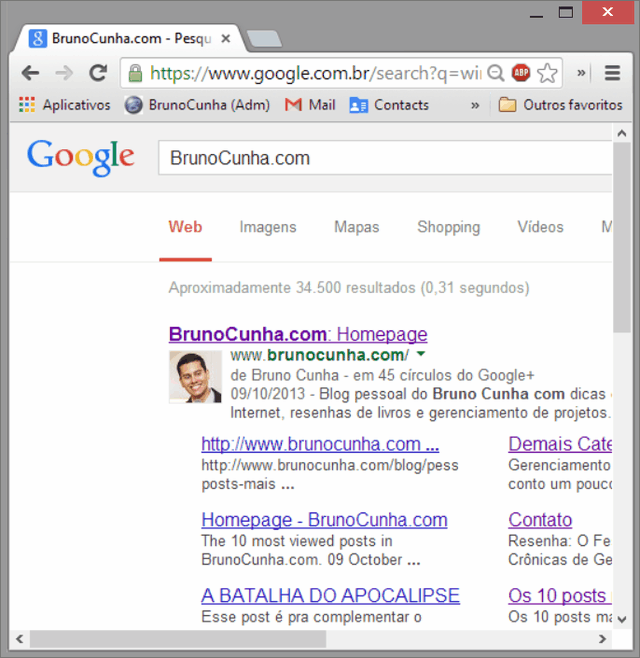
Task: Open the http://www.brunocunha.com ... sitelink
Action: pos(320,444)
